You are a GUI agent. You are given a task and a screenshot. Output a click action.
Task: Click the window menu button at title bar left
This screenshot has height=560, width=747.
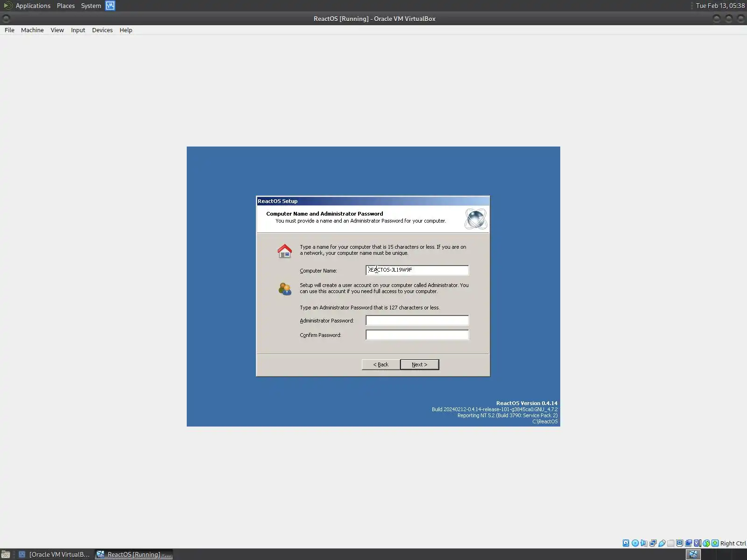click(x=6, y=19)
